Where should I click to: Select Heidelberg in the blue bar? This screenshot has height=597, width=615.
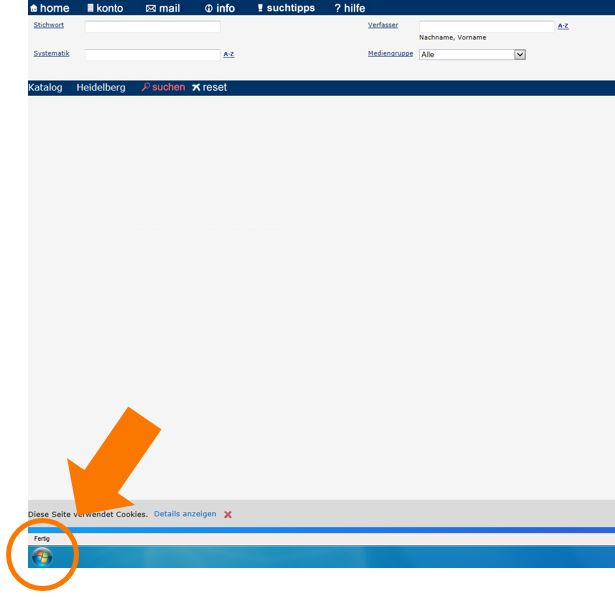[x=101, y=88]
